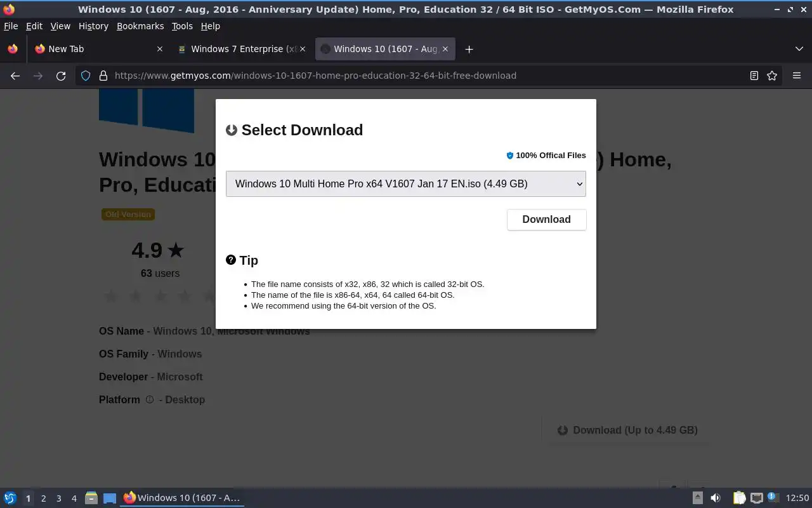Switch to workspace 2
The image size is (812, 508).
pyautogui.click(x=43, y=498)
